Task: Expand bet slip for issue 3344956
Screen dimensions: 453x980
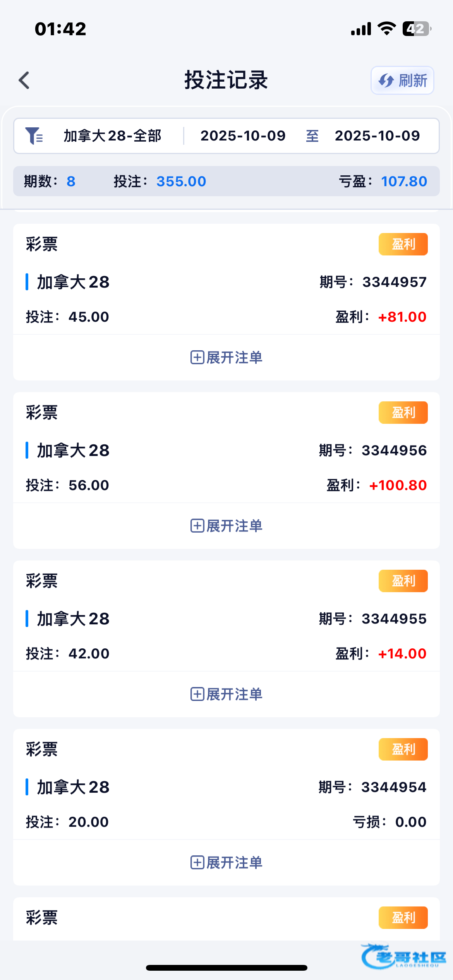Action: 226,526
